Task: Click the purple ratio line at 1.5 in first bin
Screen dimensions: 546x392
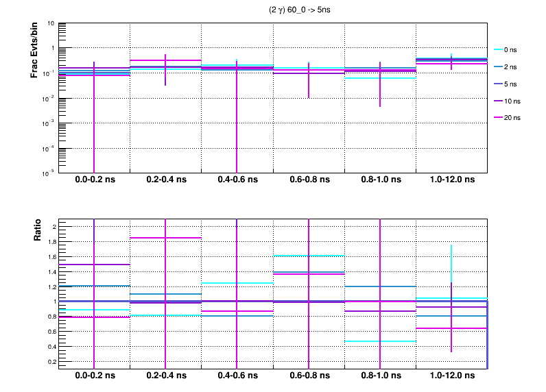Action: coord(75,265)
